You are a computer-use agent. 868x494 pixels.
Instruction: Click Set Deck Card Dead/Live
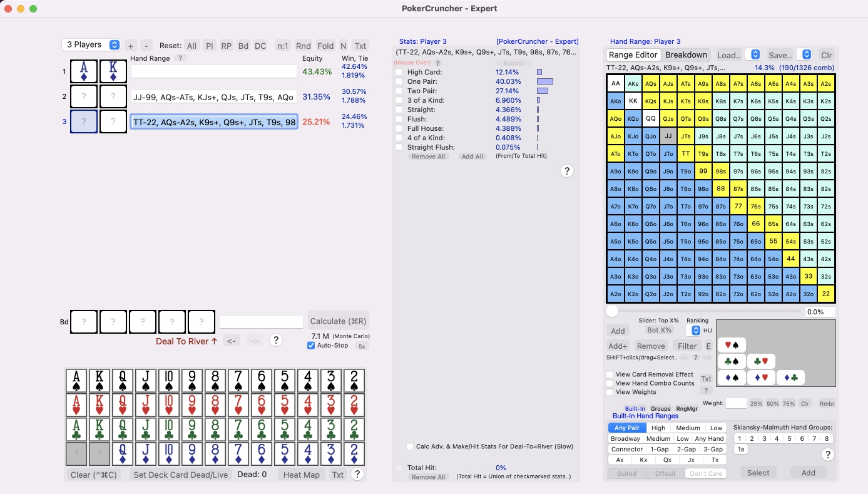tap(181, 475)
